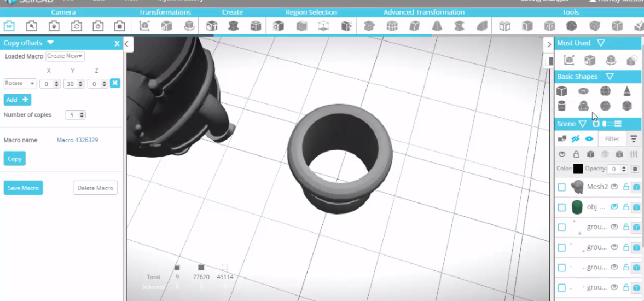Add a Cone from Basic Shapes
The width and height of the screenshot is (644, 301).
point(626,91)
